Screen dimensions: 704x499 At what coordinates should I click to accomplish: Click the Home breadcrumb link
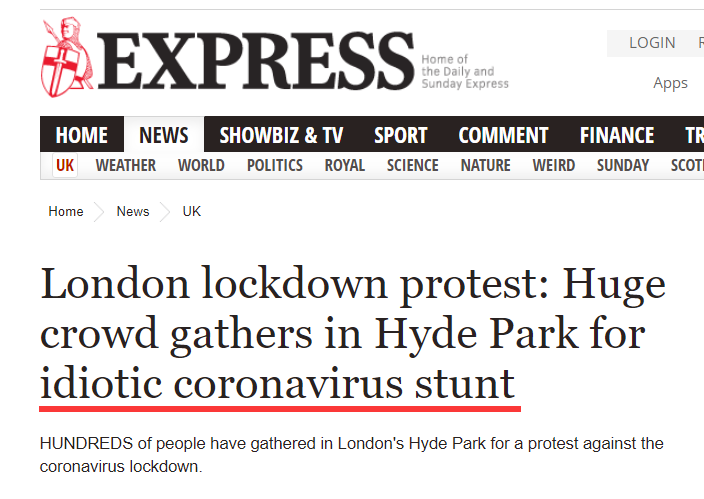pyautogui.click(x=66, y=211)
